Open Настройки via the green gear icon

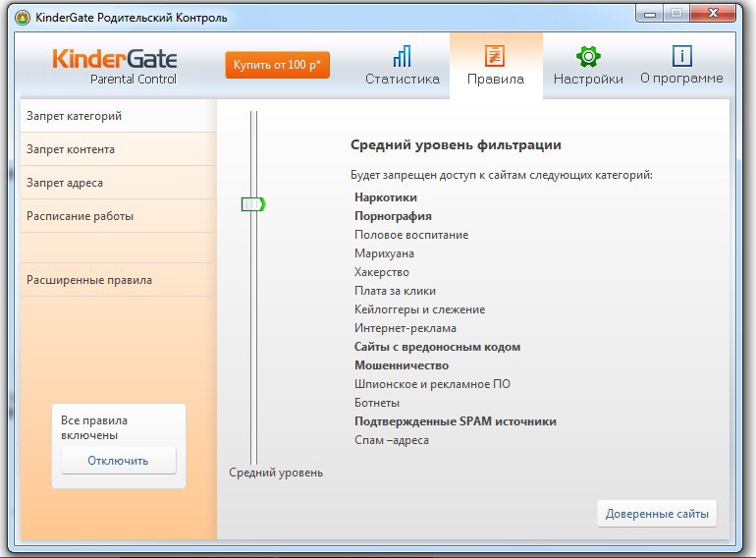pyautogui.click(x=587, y=55)
